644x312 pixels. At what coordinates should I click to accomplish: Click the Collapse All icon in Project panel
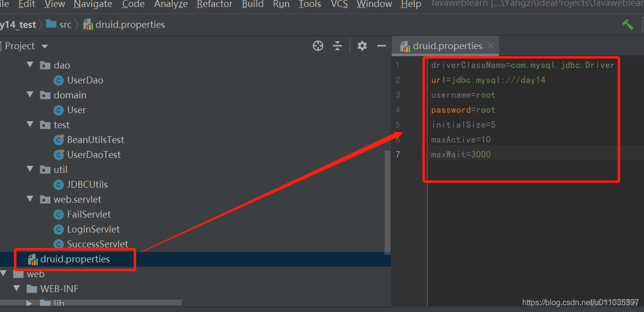click(337, 46)
